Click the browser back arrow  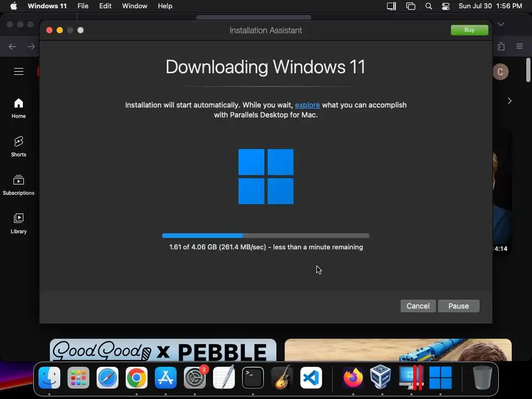click(x=12, y=46)
